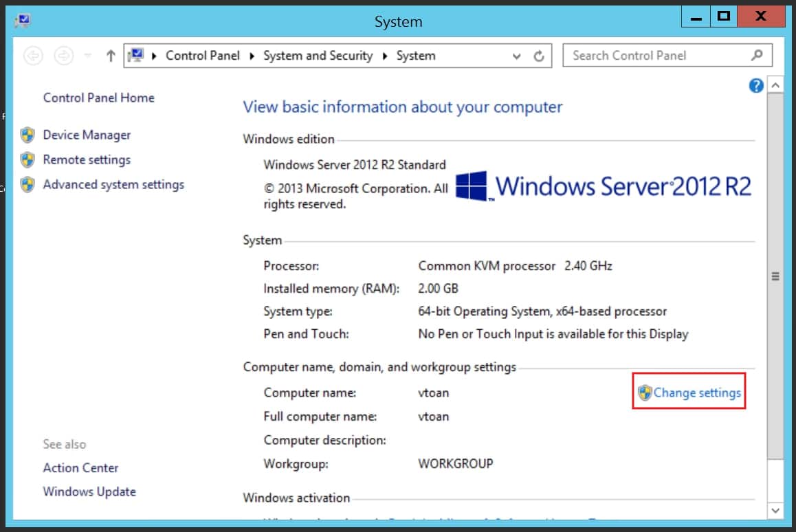This screenshot has width=796, height=532.
Task: Select System and Security in the breadcrumb
Action: pyautogui.click(x=318, y=56)
